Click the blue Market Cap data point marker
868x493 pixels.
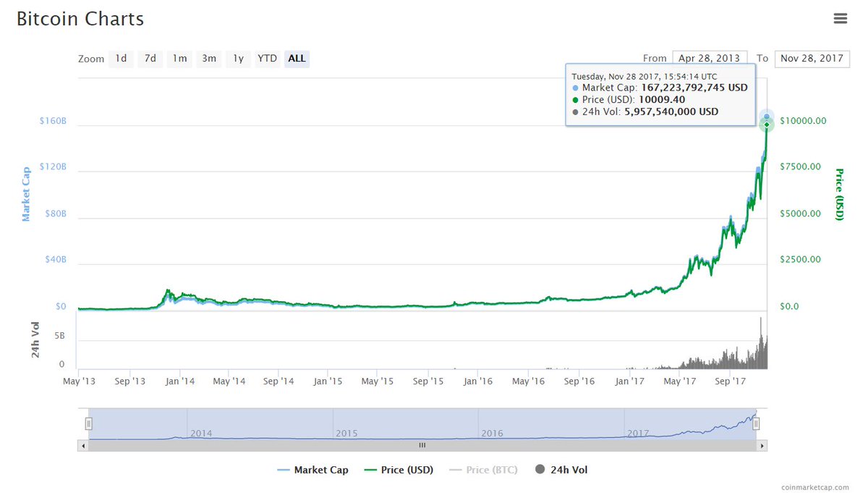[767, 116]
